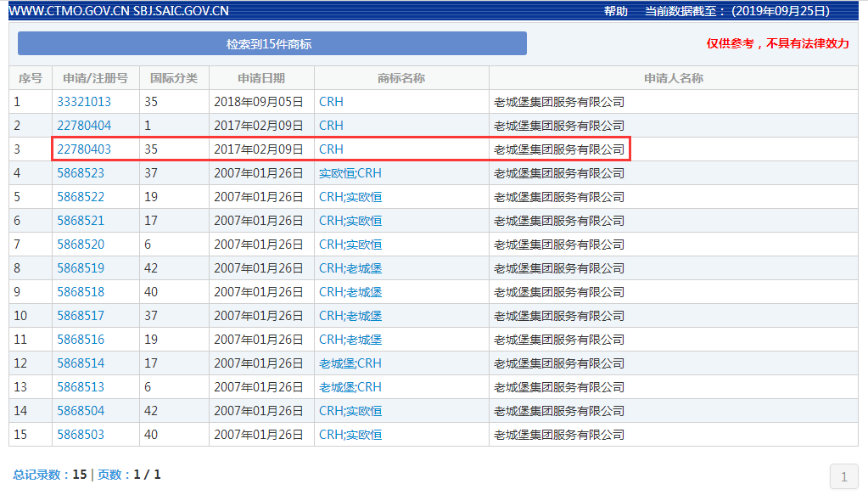The image size is (868, 495).
Task: Open CRH;实欧恒 trademark in row 5
Action: 350,197
